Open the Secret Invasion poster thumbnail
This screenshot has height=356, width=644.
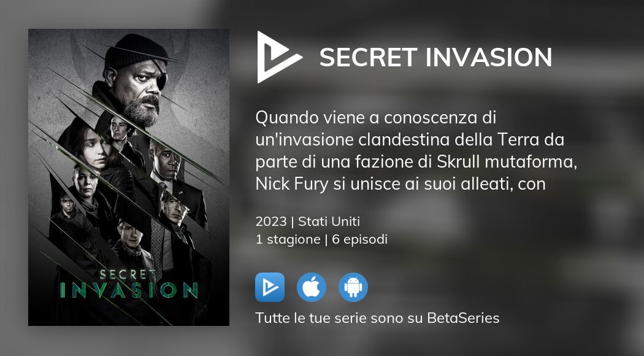tap(129, 177)
